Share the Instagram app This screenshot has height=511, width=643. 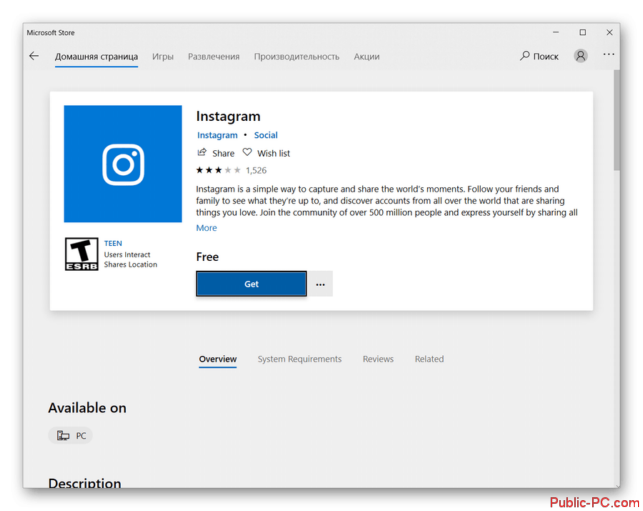click(x=216, y=153)
